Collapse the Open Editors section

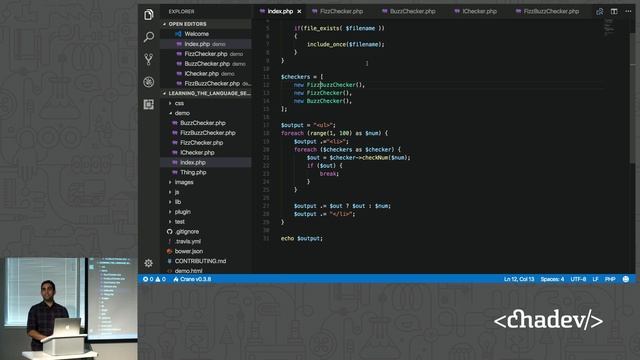coord(206,24)
